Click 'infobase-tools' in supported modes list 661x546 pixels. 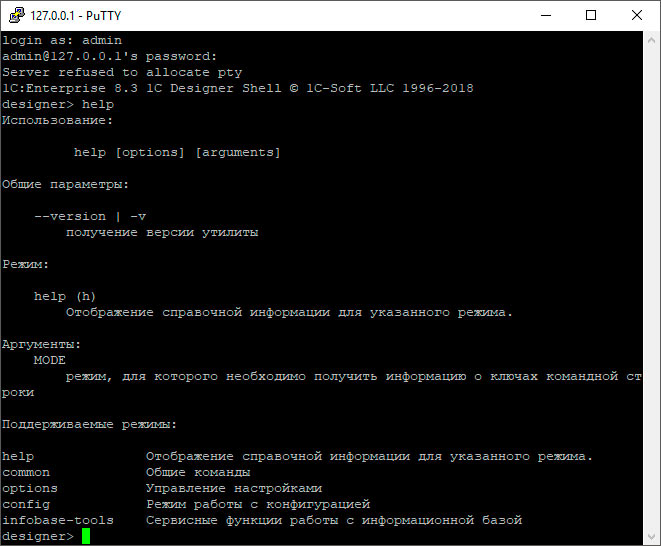click(x=58, y=520)
